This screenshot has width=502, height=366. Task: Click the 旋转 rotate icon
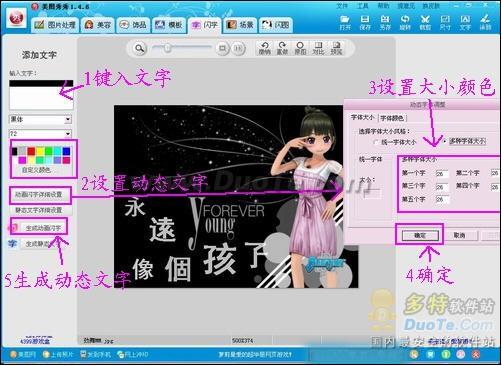pos(405,22)
